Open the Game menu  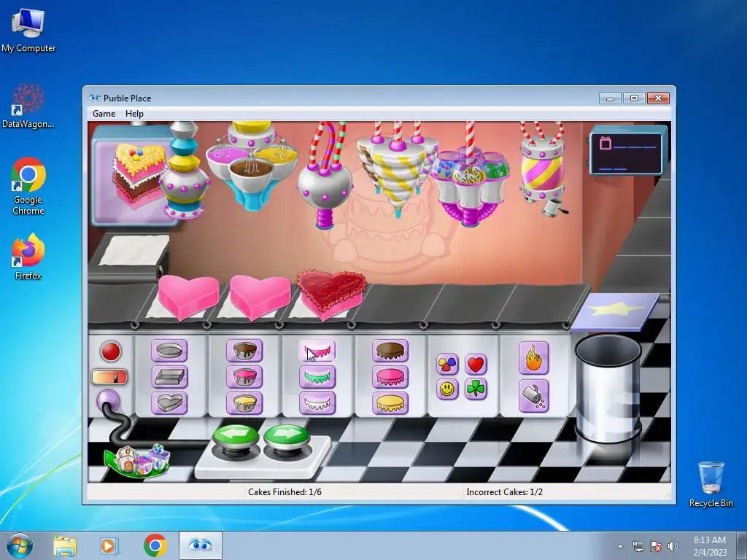[x=104, y=113]
